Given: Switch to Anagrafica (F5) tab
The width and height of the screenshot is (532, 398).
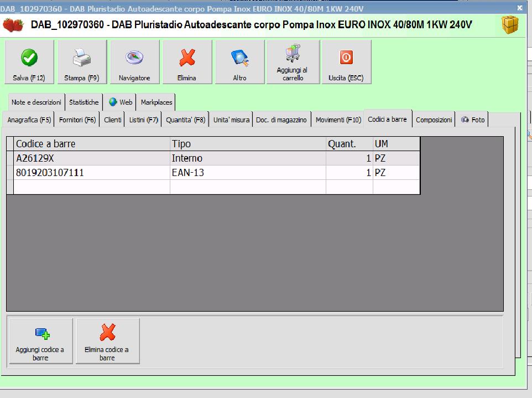Looking at the screenshot, I should 29,120.
